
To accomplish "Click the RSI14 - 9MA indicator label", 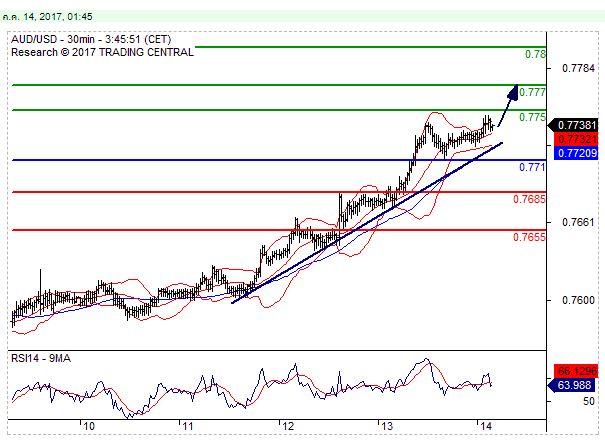I will click(41, 358).
